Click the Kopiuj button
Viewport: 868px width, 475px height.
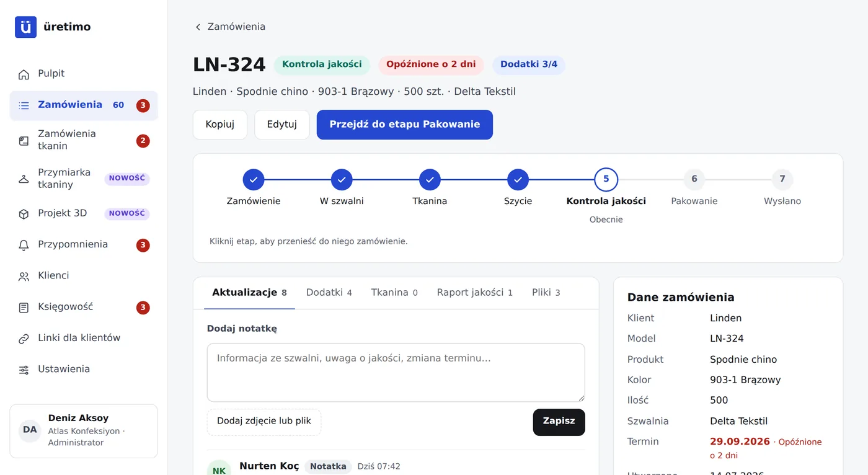220,125
